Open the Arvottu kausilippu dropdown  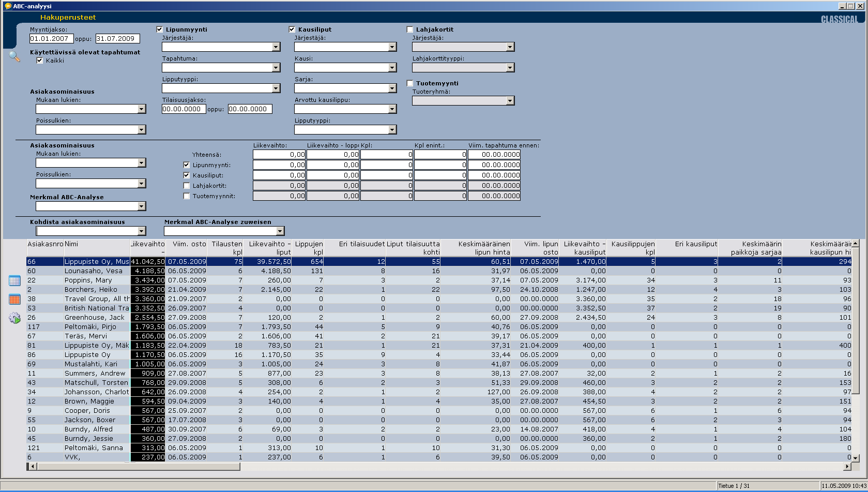point(392,109)
